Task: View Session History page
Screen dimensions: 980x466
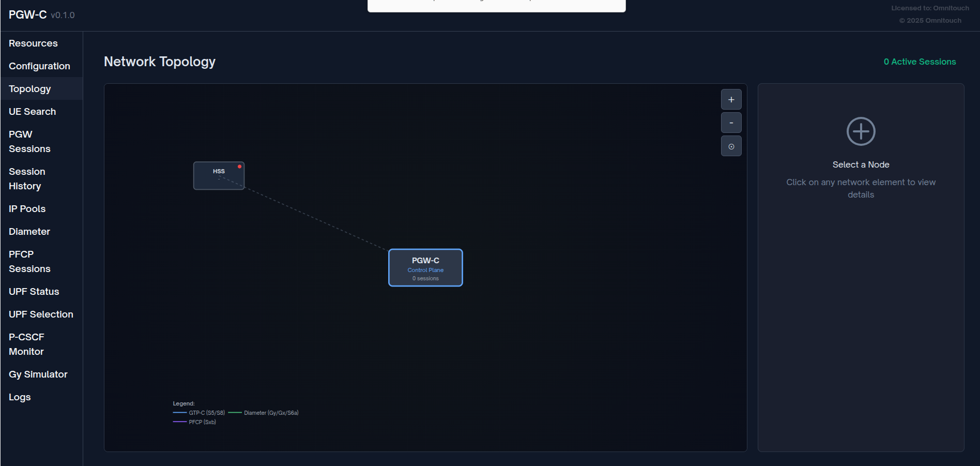Action: (x=27, y=179)
